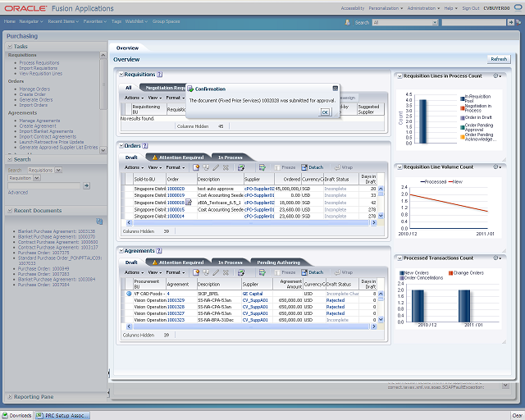Click the delete X icon in the Agreements toolbar
The width and height of the screenshot is (525, 420).
pos(226,272)
